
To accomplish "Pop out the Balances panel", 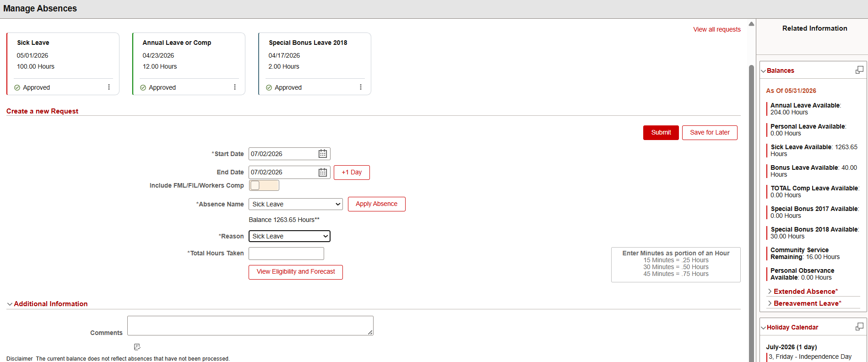I will 859,70.
